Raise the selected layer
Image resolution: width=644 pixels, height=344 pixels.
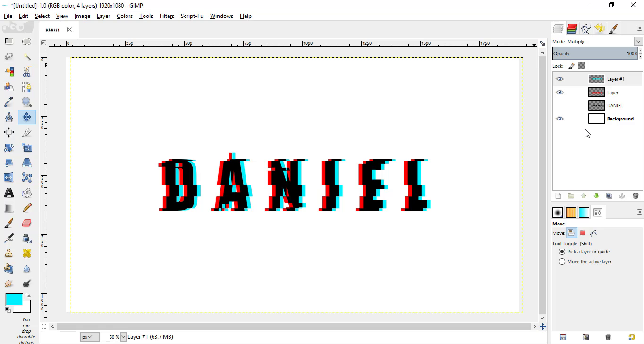[584, 196]
